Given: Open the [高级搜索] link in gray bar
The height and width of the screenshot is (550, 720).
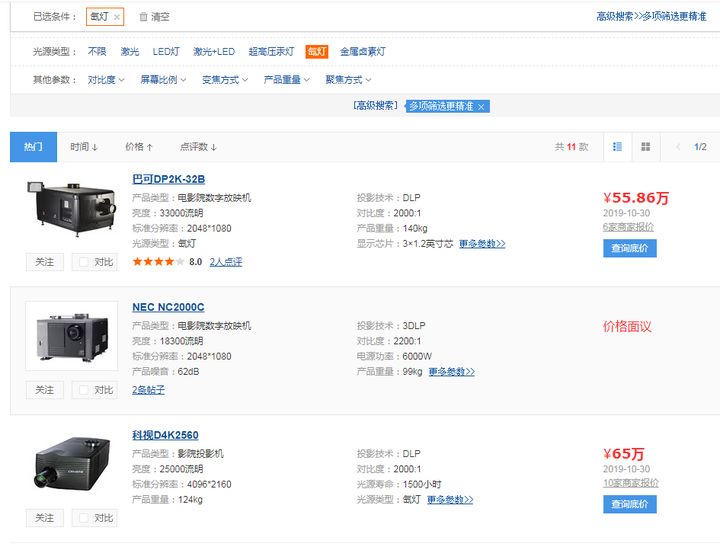Looking at the screenshot, I should 375,106.
